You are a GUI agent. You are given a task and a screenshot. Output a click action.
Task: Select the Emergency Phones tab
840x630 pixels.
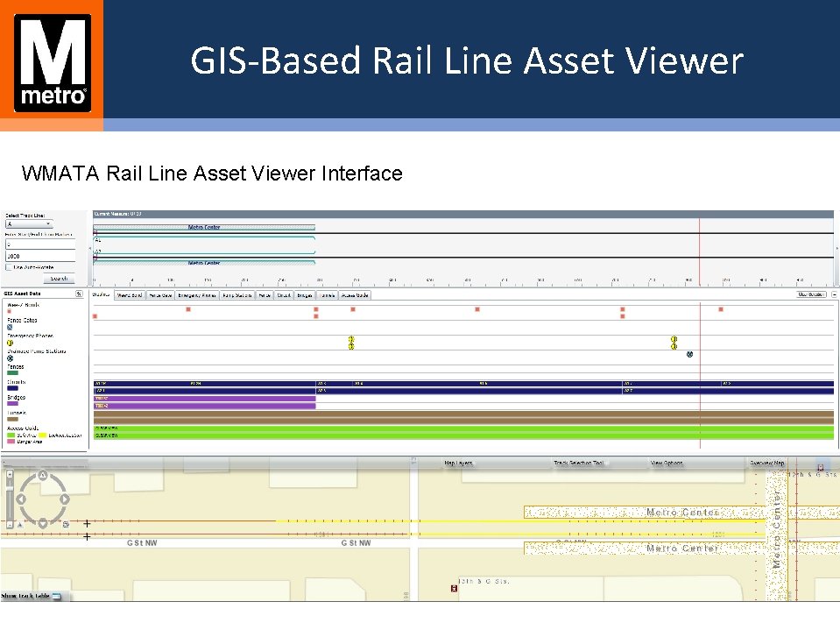[x=197, y=295]
